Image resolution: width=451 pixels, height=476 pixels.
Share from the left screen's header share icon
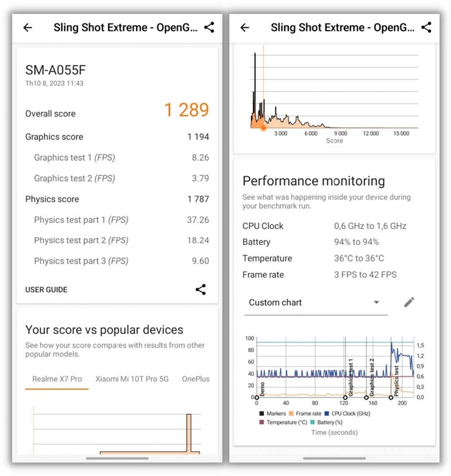pyautogui.click(x=209, y=27)
